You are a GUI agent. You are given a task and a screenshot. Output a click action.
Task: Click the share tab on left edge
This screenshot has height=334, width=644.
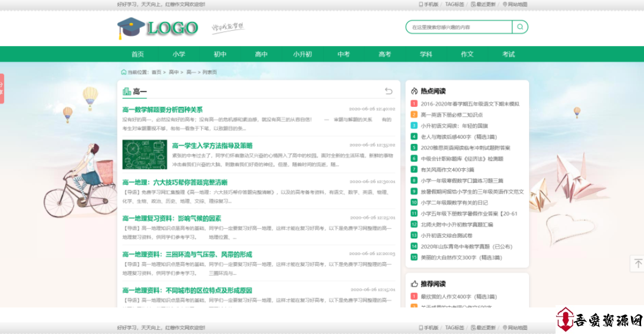[x=2, y=89]
